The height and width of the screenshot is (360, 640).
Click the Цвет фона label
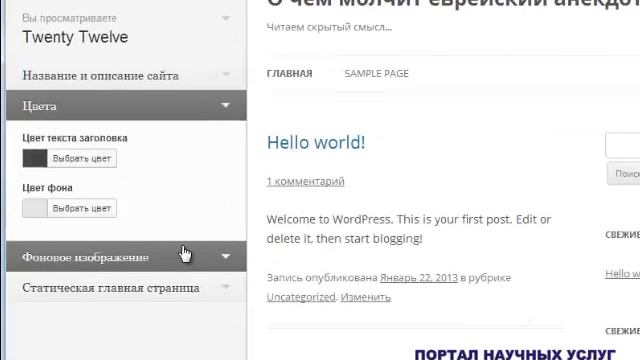click(x=47, y=188)
